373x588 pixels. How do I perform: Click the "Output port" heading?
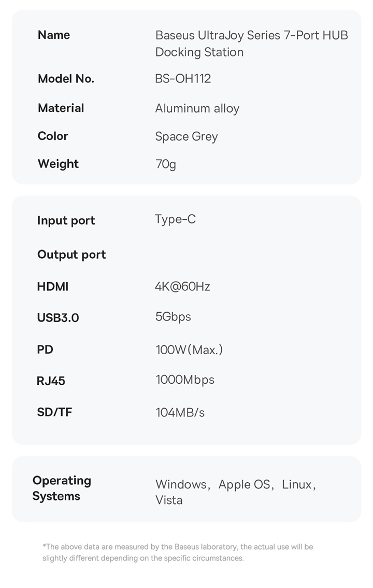point(71,255)
